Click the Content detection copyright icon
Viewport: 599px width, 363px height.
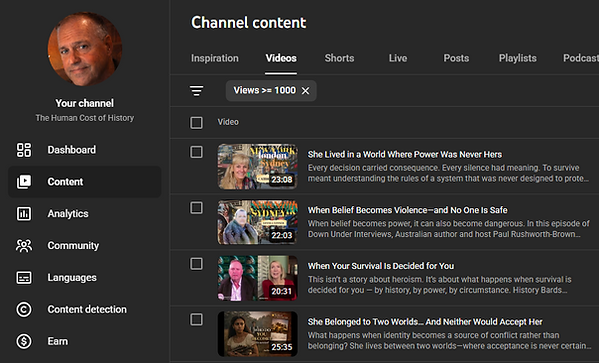[x=24, y=310]
